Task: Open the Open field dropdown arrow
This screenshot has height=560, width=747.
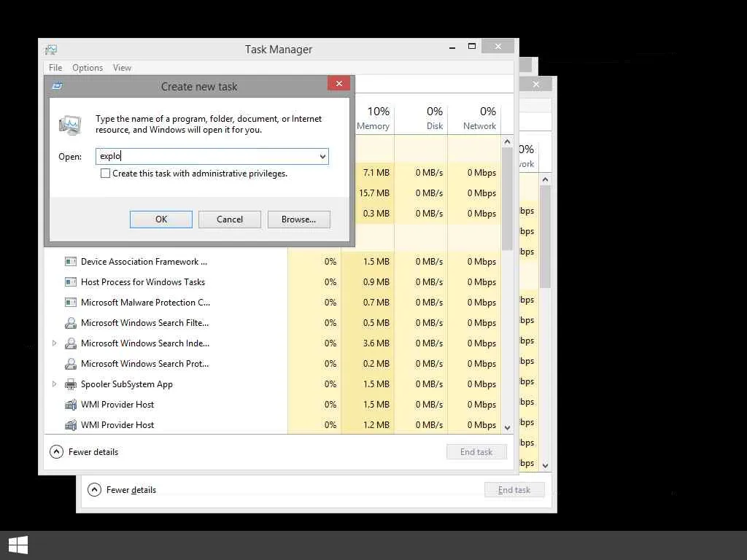Action: [322, 156]
